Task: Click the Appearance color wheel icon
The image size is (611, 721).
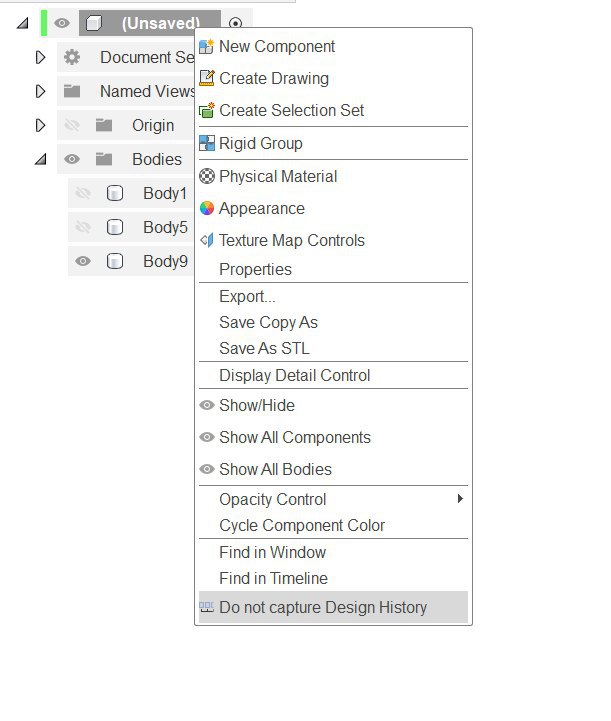Action: [206, 208]
